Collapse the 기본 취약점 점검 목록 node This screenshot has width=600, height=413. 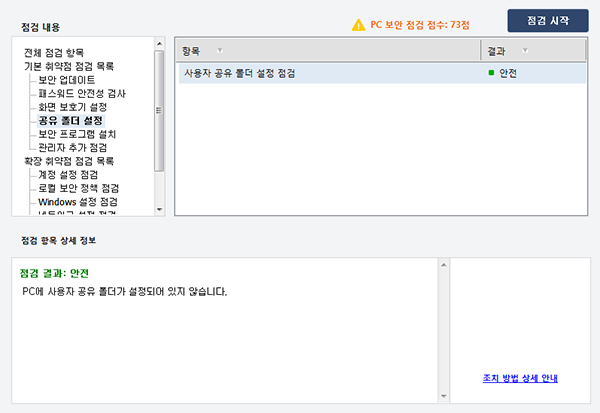[x=68, y=66]
